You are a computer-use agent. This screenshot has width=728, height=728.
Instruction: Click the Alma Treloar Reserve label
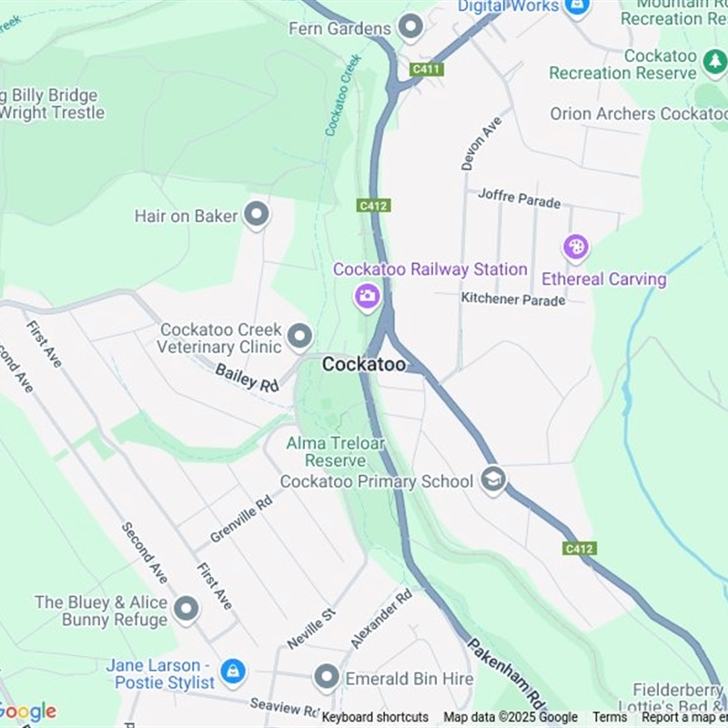point(335,451)
